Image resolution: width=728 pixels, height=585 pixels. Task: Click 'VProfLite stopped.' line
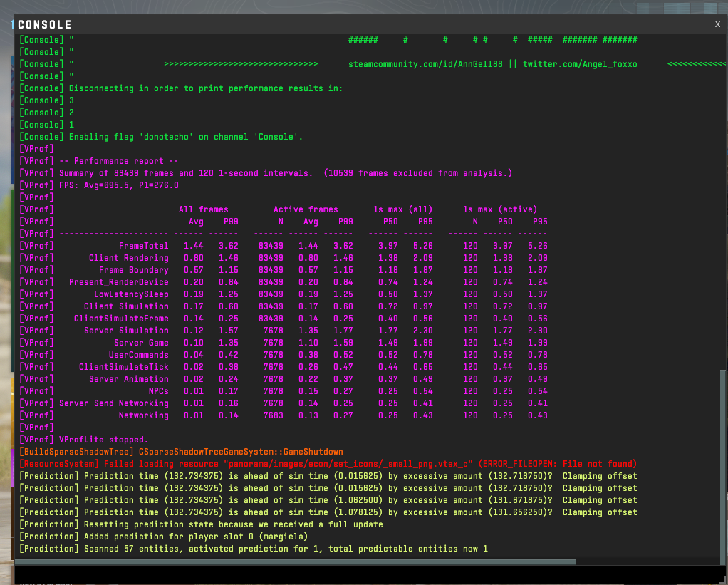pos(83,439)
